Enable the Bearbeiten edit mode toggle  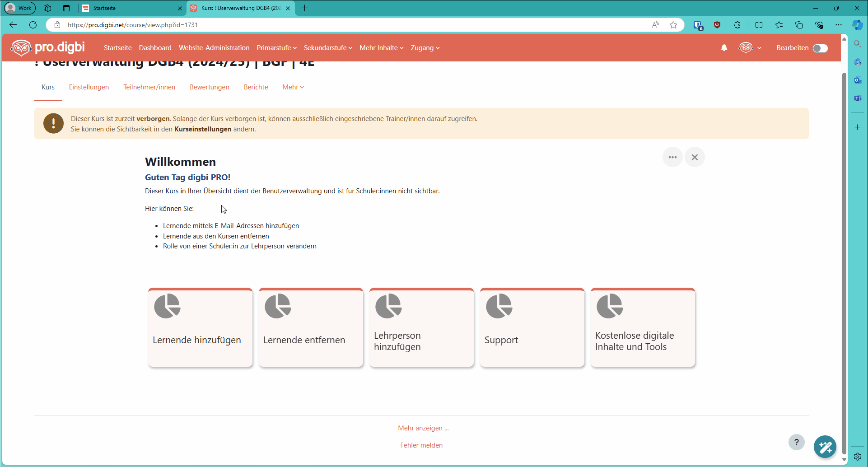point(821,47)
